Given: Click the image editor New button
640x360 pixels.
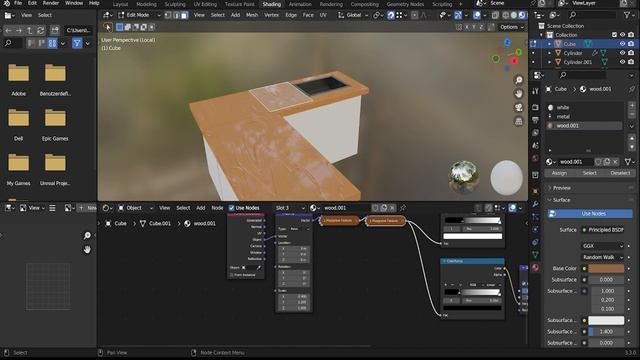Looking at the screenshot, I should pos(88,208).
